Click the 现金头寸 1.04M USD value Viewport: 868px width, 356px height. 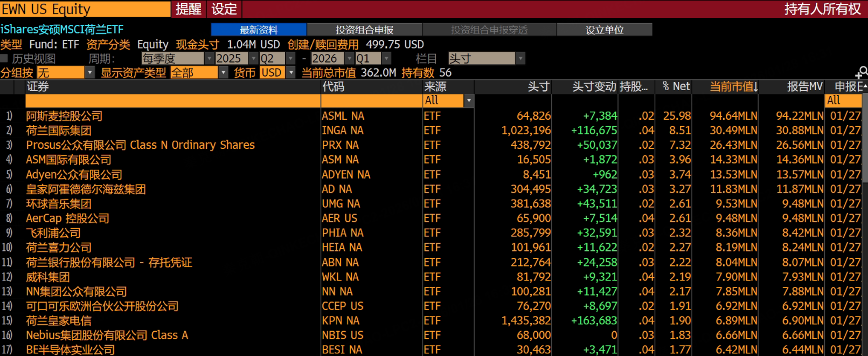(x=253, y=44)
